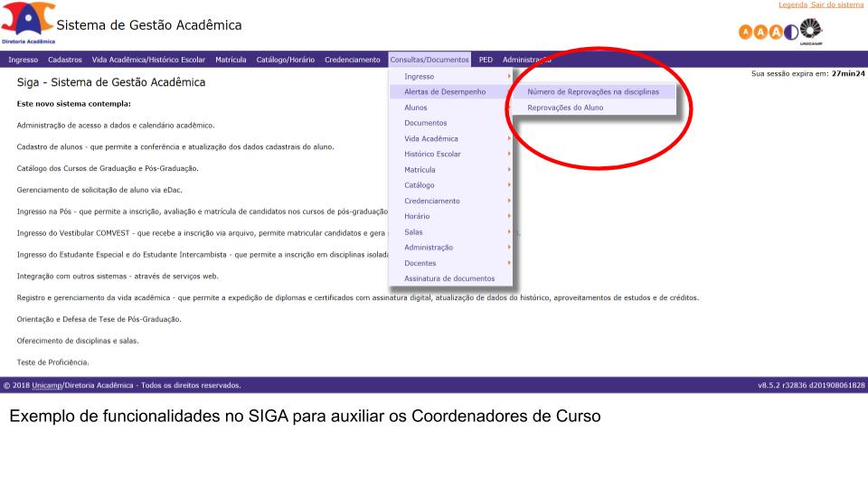Click Sair do sistema to log out
Screen dimensions: 868x488
[838, 5]
